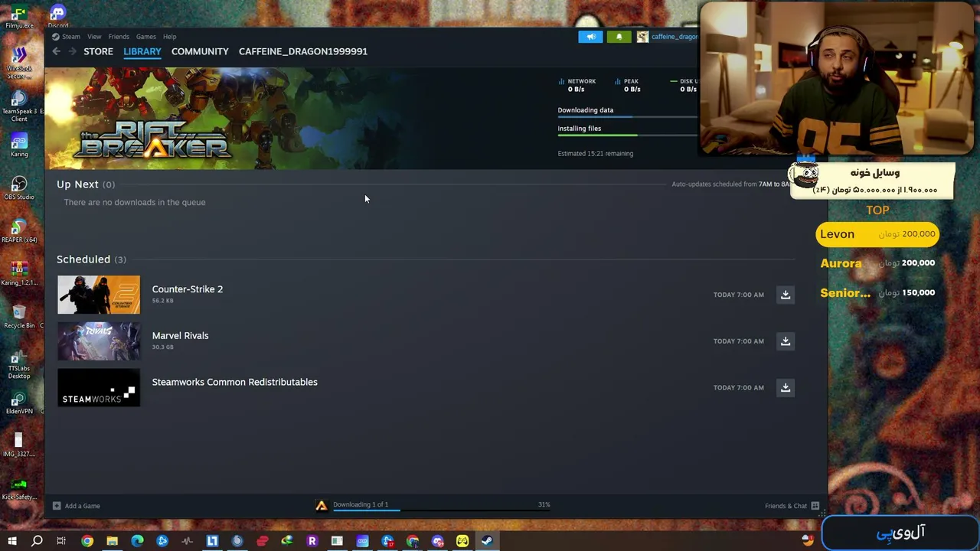This screenshot has height=551, width=980.
Task: Click the Add a Game link
Action: coord(83,506)
